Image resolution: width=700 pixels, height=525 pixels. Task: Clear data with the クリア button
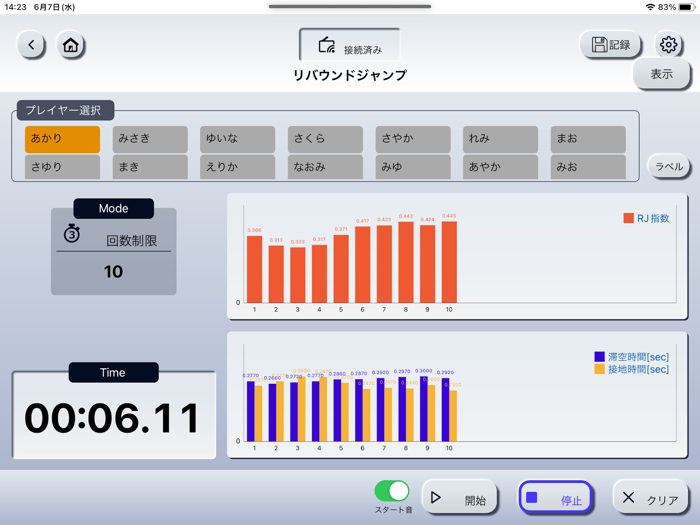pos(651,498)
